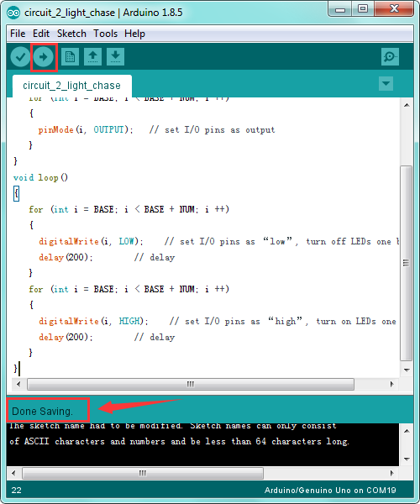Screen dimensions: 420x504
Task: Click the editor vertical scrollbar down arrow
Action: 407,370
